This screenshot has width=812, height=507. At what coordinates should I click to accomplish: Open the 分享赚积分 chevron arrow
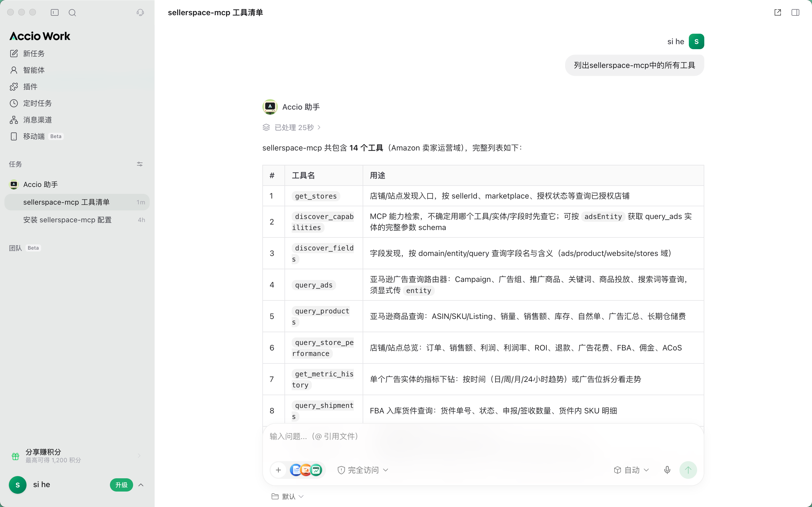139,455
